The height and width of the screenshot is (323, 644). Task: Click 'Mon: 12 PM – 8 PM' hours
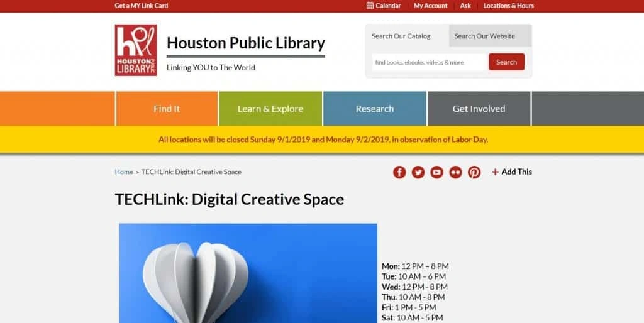(415, 266)
